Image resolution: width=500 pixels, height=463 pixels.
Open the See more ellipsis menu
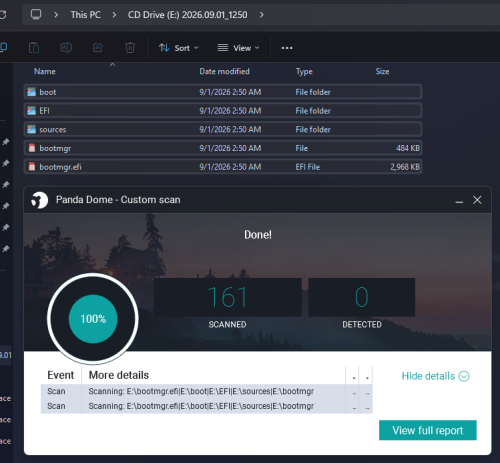pyautogui.click(x=287, y=48)
